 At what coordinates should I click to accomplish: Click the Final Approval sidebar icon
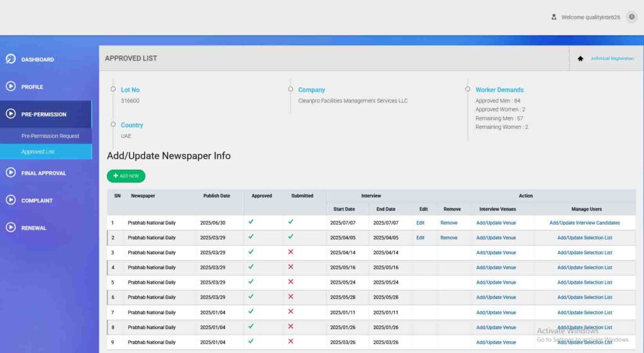[x=11, y=173]
